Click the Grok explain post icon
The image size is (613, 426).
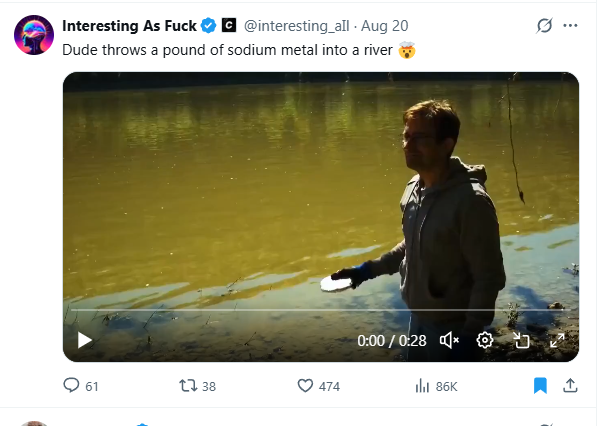coord(544,26)
